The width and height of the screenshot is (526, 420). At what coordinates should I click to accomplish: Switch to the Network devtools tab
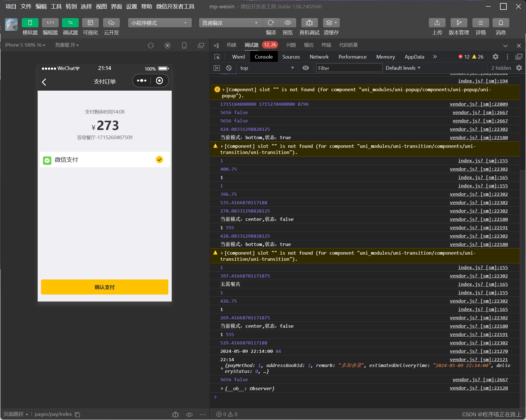(x=319, y=57)
